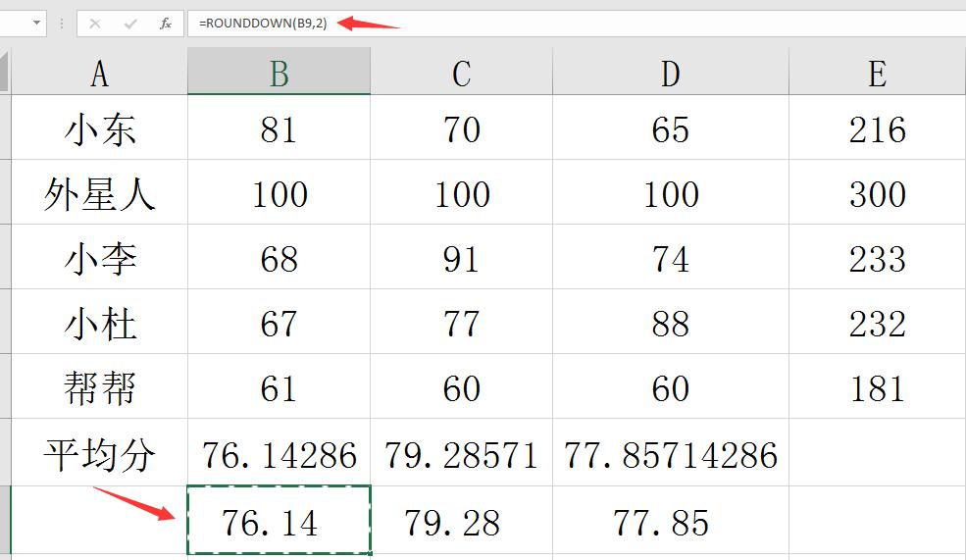Select the average cell 79.28571
966x560 pixels.
coord(462,452)
